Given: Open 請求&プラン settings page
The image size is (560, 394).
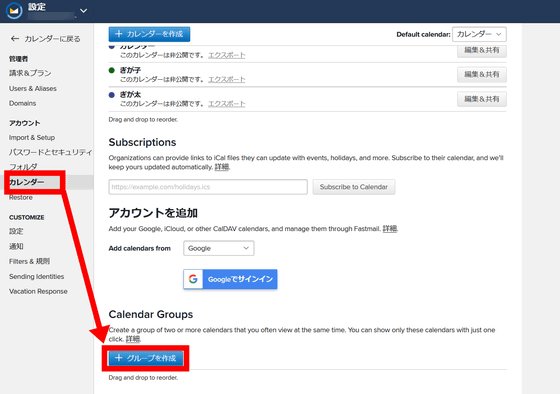Looking at the screenshot, I should pos(30,73).
